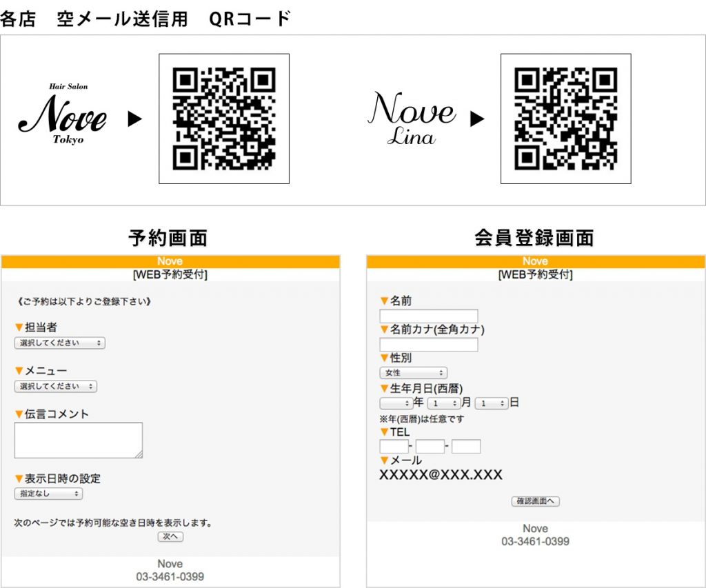The height and width of the screenshot is (588, 706).
Task: Click the Nove Lina logo
Action: [x=412, y=119]
